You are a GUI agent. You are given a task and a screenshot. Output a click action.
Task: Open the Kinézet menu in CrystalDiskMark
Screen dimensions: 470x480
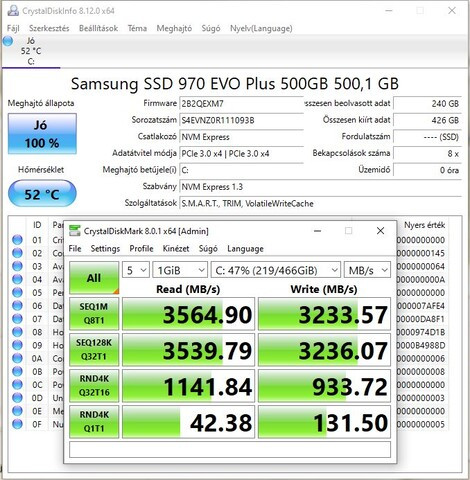176,249
